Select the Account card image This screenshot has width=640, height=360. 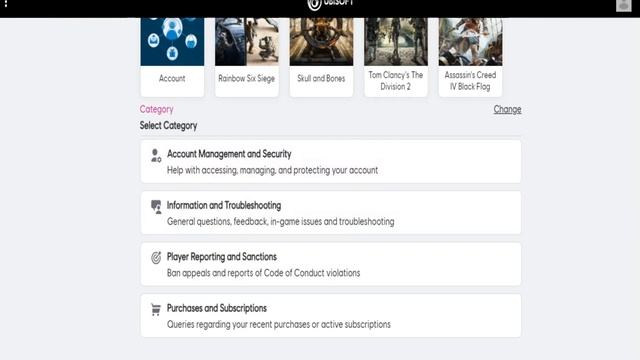point(172,41)
